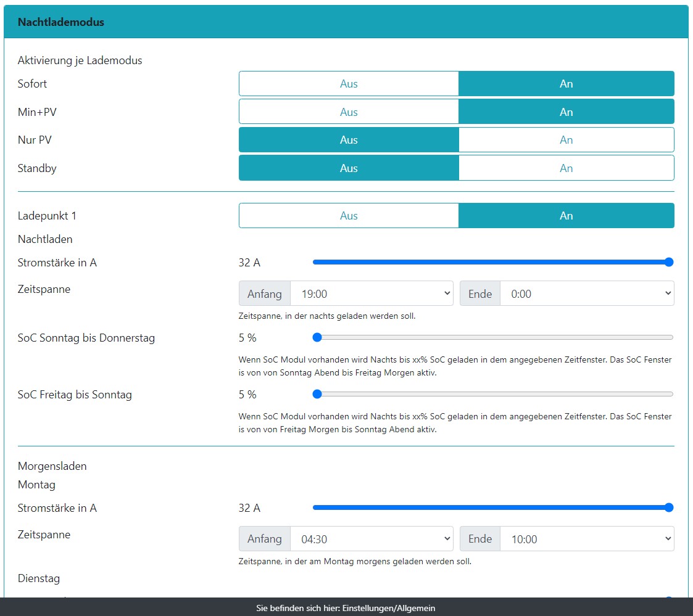Set Min+PV mode to Aus
Screen dimensions: 693x616
point(349,112)
